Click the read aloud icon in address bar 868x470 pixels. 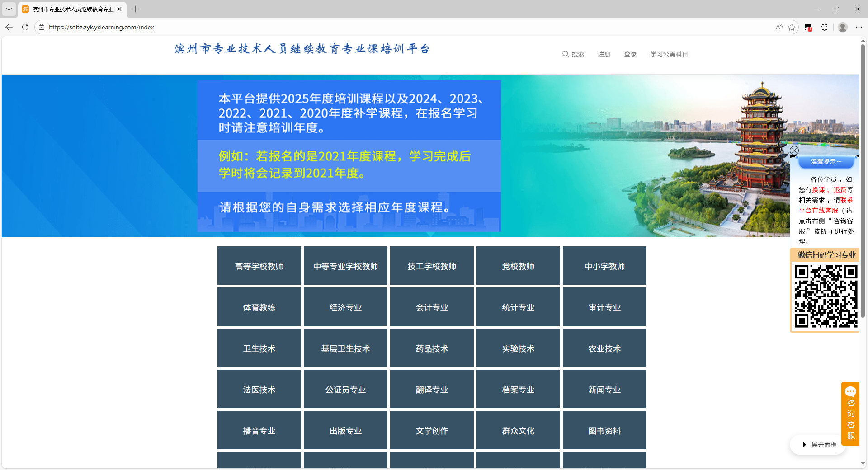tap(778, 27)
